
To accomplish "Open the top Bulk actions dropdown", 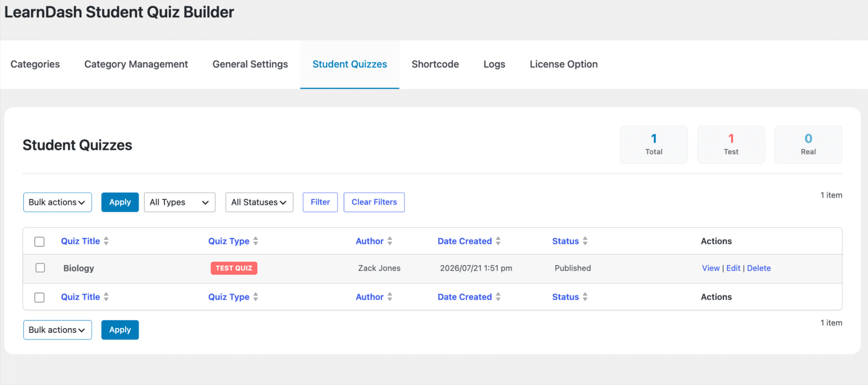I will point(58,202).
